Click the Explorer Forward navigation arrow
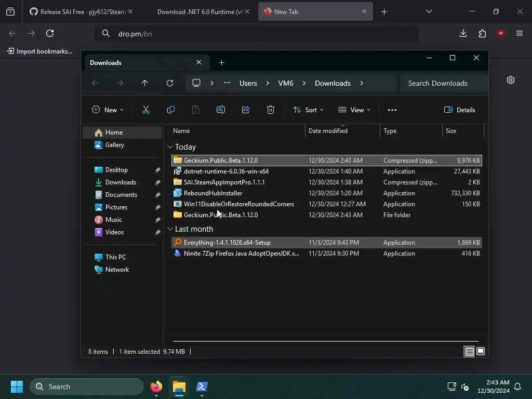532x399 pixels. (x=120, y=83)
